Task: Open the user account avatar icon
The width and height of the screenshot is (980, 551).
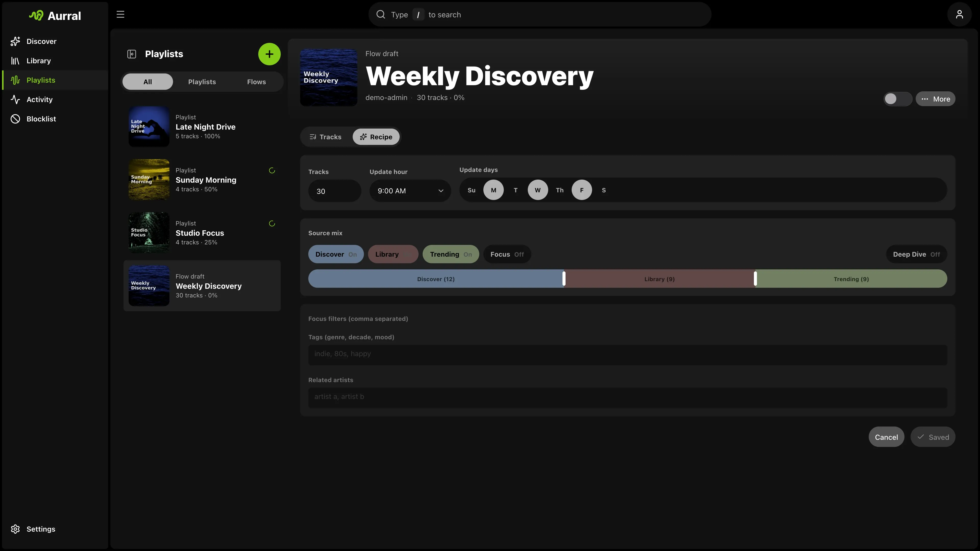Action: 959,15
